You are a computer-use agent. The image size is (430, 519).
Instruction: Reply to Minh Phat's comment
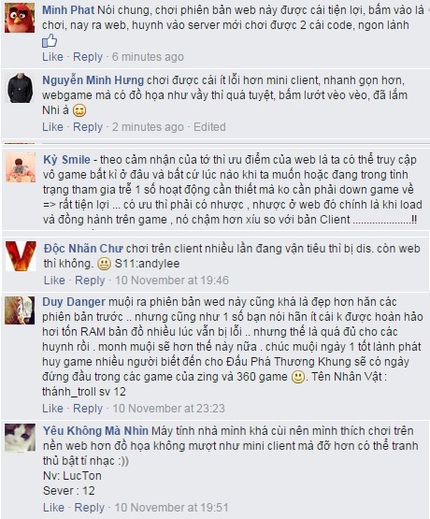[x=88, y=57]
